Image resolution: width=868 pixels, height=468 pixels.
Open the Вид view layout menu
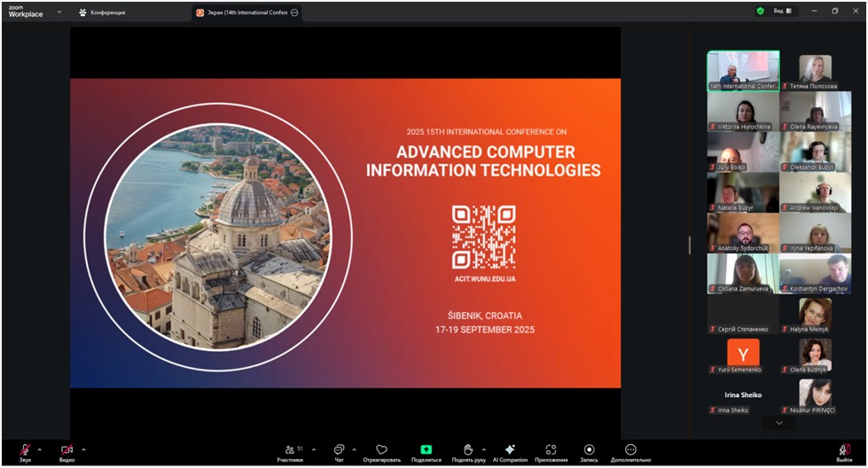[781, 11]
